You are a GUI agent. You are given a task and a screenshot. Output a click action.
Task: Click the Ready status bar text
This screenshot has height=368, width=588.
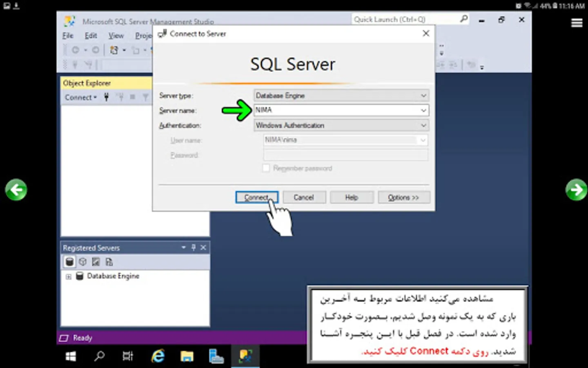coord(82,338)
